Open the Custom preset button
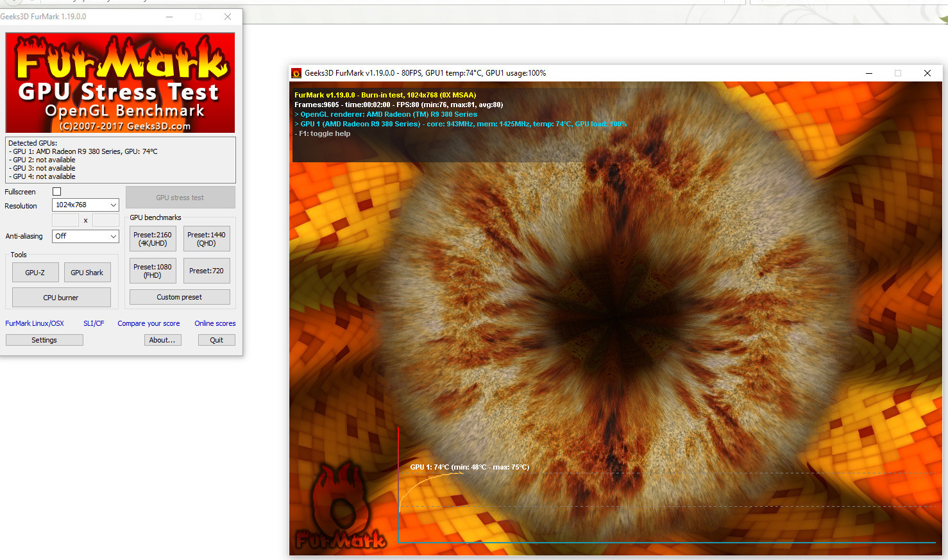The width and height of the screenshot is (948, 560). [x=180, y=297]
